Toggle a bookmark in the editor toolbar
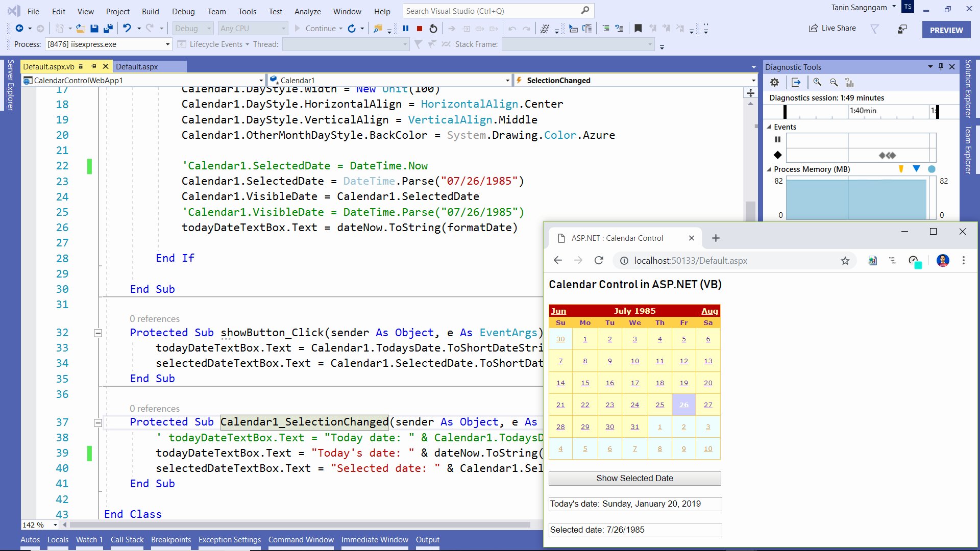The image size is (980, 551). pyautogui.click(x=638, y=28)
